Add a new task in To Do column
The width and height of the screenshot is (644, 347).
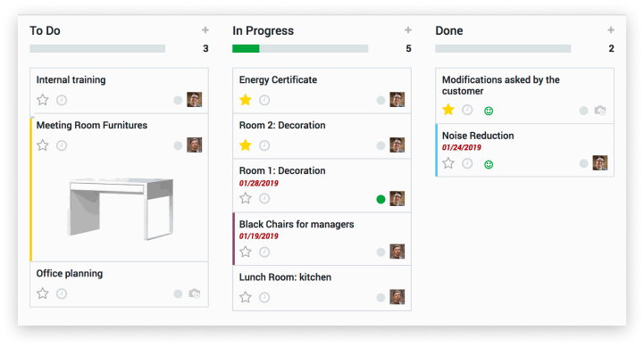[x=205, y=30]
